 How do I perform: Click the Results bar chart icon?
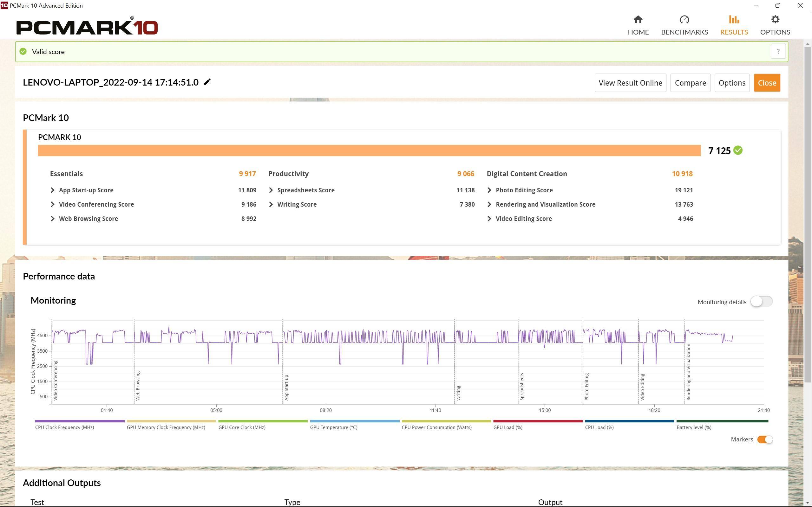point(734,19)
